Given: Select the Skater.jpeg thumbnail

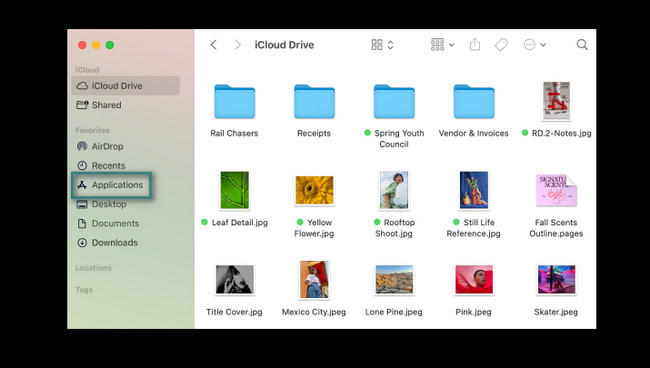Looking at the screenshot, I should [x=556, y=280].
